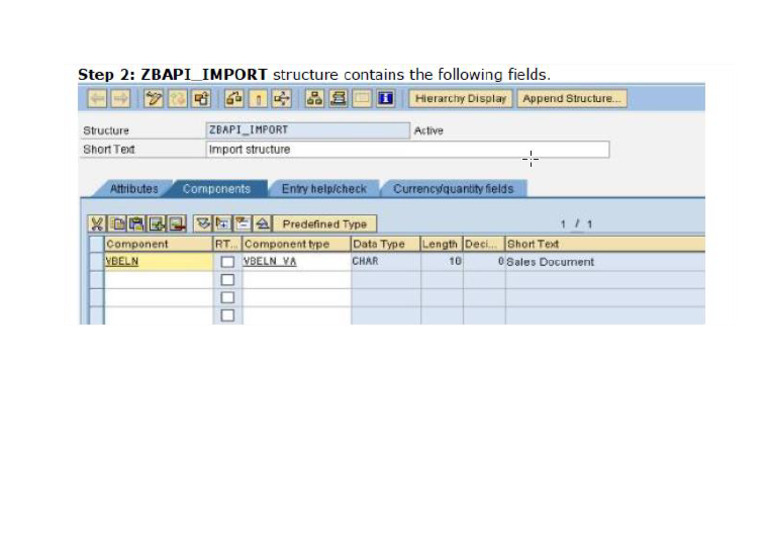Click the Delete Row icon
This screenshot has width=768, height=543.
(x=176, y=224)
